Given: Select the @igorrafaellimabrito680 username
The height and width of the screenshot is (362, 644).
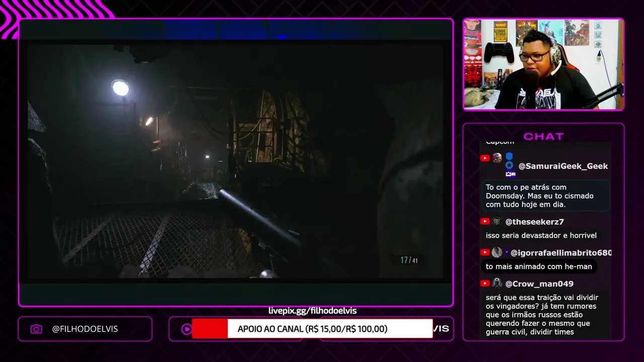Looking at the screenshot, I should click(561, 253).
